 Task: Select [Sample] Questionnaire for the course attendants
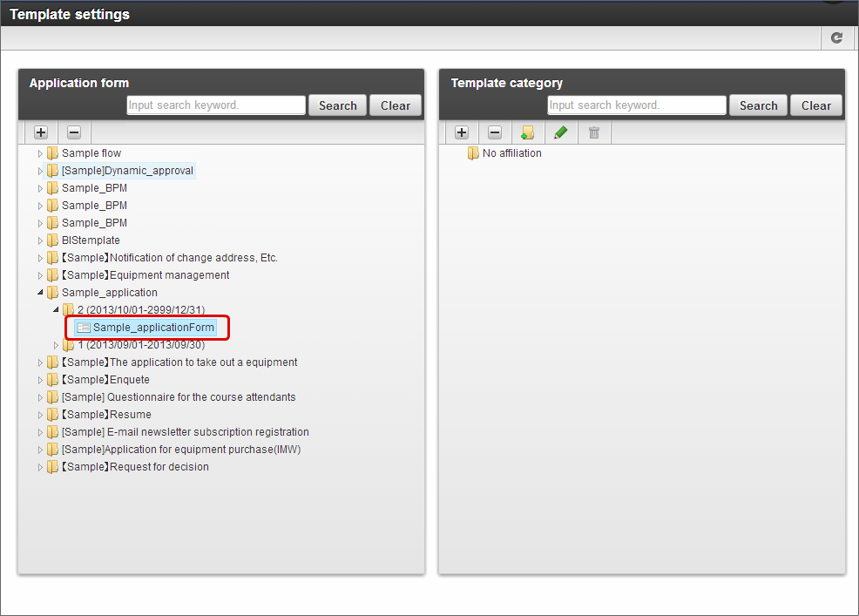pos(179,397)
